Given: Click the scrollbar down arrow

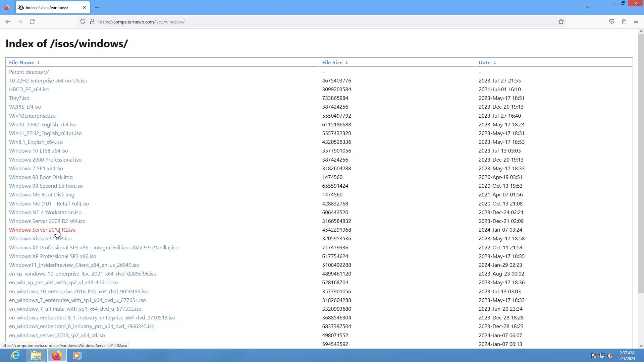Looking at the screenshot, I should tap(641, 346).
